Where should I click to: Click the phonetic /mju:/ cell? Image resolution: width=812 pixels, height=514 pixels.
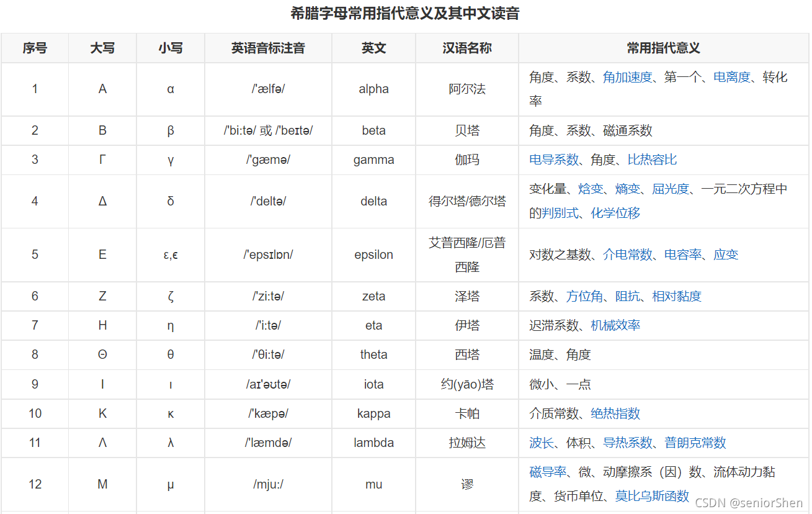coord(268,484)
